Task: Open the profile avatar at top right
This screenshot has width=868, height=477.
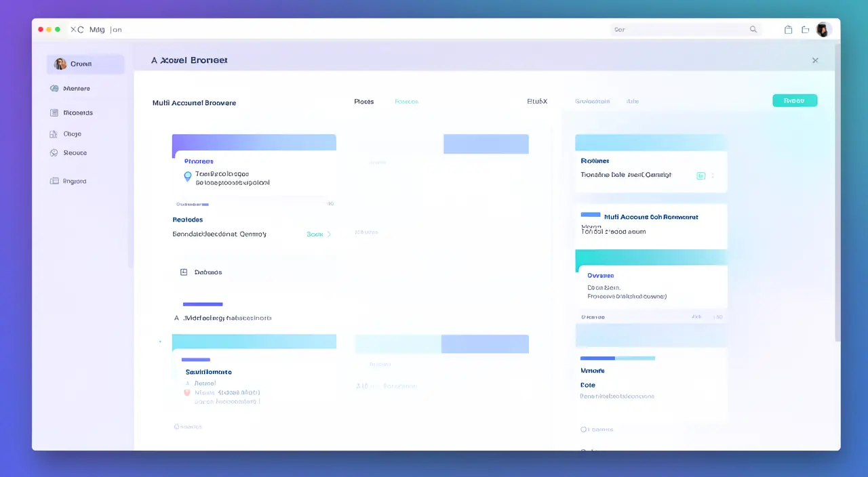Action: 823,30
